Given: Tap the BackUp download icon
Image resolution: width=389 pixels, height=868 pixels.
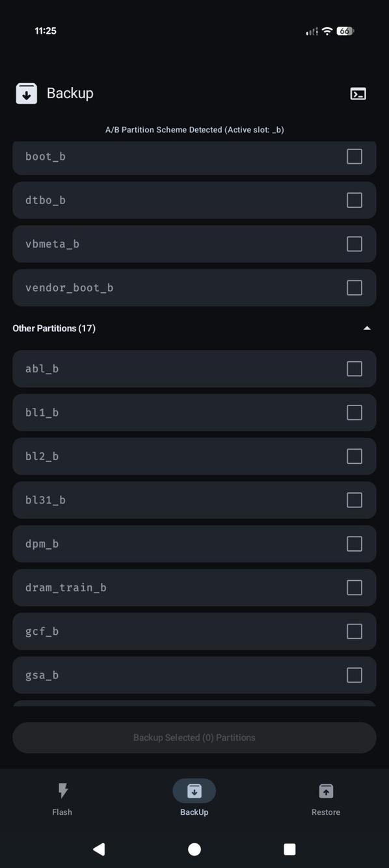Looking at the screenshot, I should [x=194, y=791].
